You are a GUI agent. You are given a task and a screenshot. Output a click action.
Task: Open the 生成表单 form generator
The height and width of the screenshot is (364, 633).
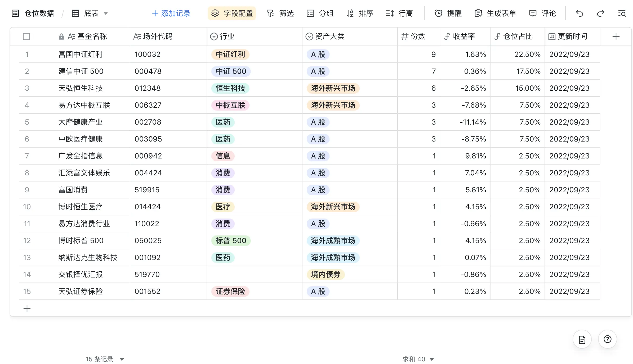coord(496,13)
